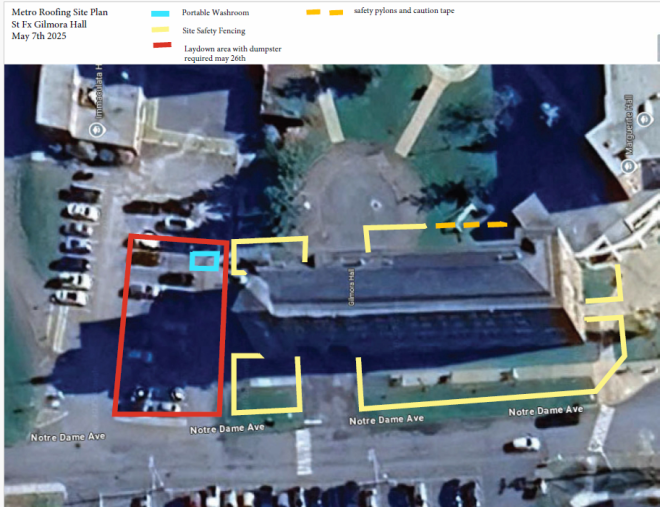The width and height of the screenshot is (660, 507).
Task: Click the Immaculata Hall map pin icon
Action: click(x=99, y=130)
